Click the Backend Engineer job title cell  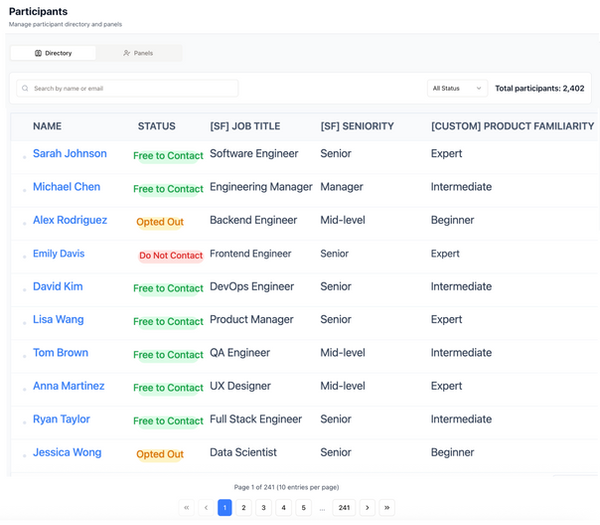pyautogui.click(x=253, y=220)
